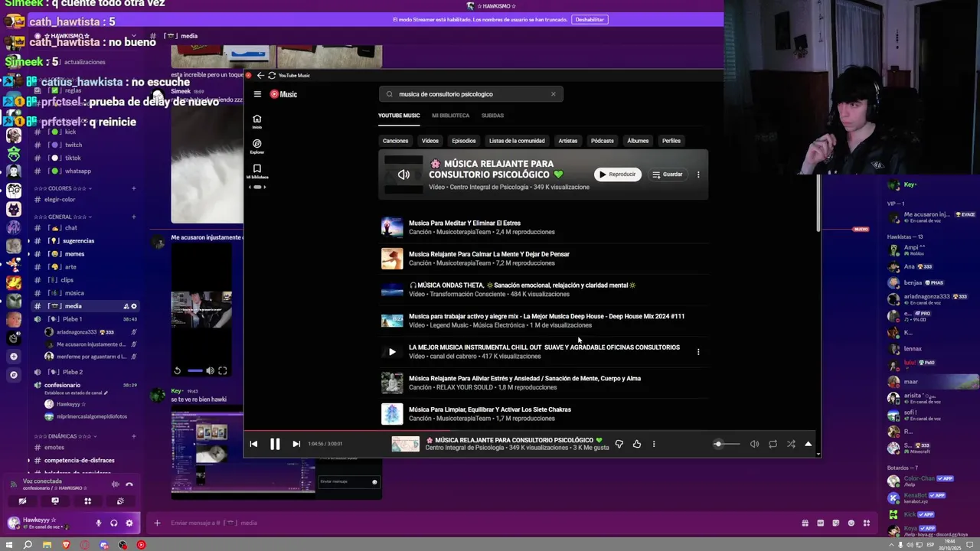Viewport: 980px width, 551px height.
Task: Open the Discord GIF picker
Action: (821, 523)
